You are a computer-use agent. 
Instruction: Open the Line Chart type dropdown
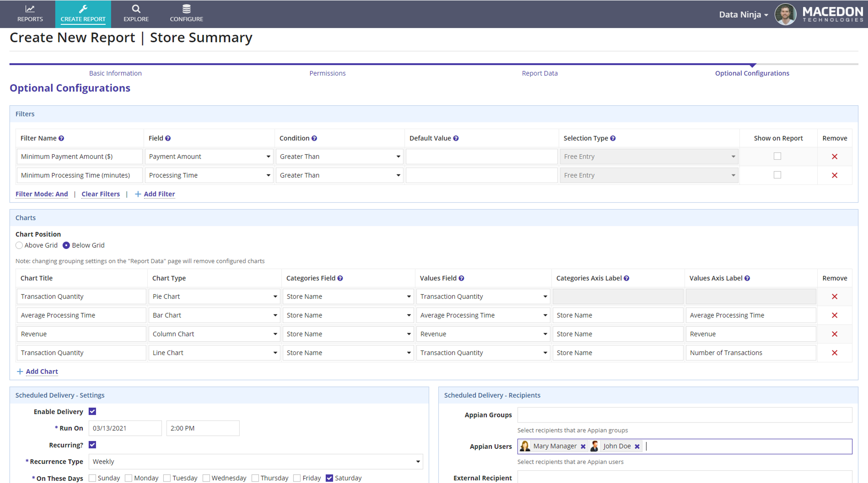(214, 353)
